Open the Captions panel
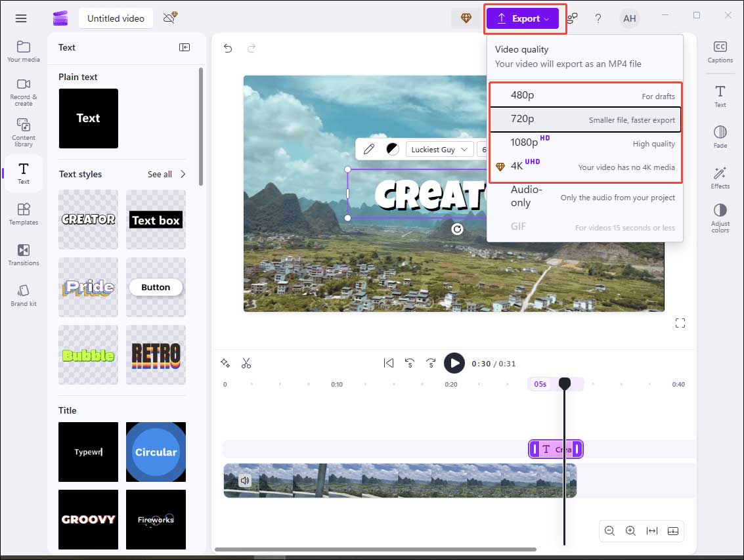 tap(720, 52)
